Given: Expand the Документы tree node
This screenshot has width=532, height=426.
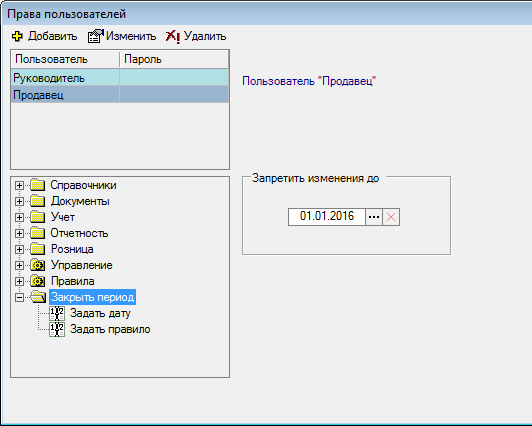Looking at the screenshot, I should pos(19,201).
